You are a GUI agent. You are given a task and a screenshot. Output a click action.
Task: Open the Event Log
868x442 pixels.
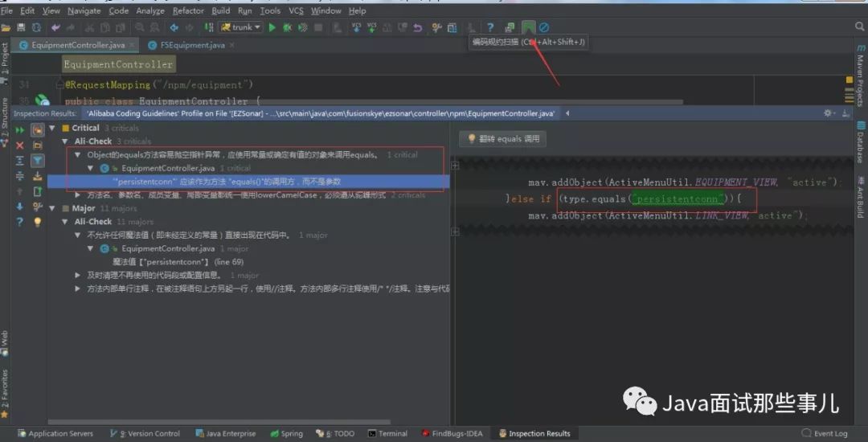click(825, 434)
